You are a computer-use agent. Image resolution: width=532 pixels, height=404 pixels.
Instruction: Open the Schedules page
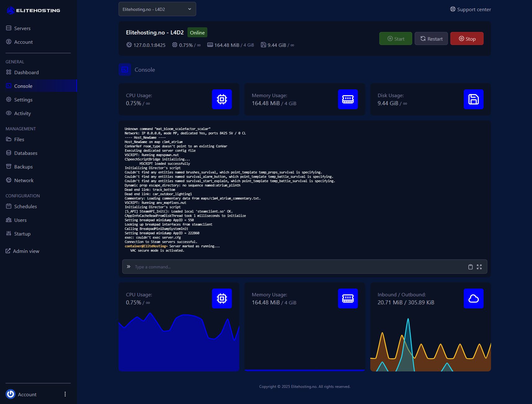point(25,206)
